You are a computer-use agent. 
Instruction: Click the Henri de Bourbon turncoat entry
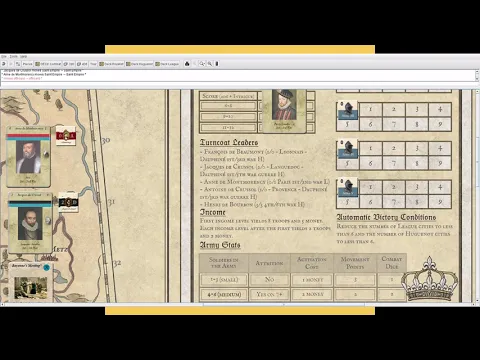pos(252,204)
